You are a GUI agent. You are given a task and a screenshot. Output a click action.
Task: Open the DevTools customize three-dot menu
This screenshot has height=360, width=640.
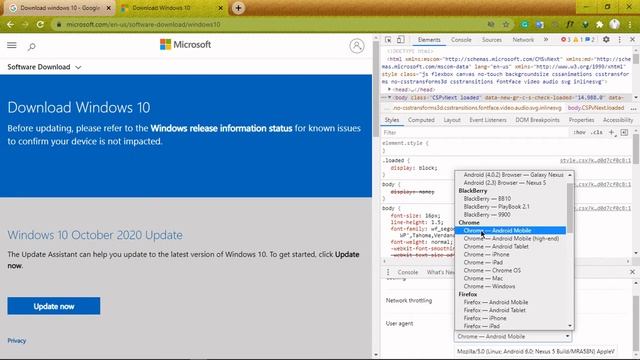[620, 40]
